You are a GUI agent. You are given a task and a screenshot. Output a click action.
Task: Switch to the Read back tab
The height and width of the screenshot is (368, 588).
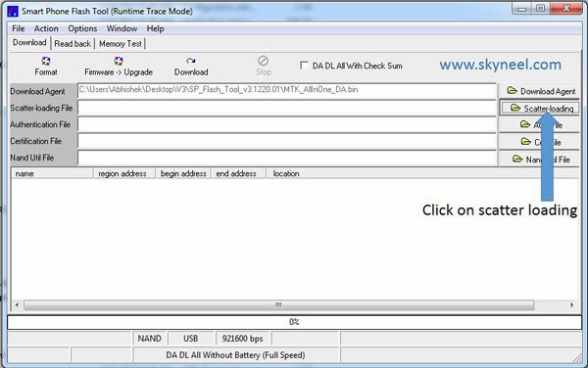coord(73,44)
